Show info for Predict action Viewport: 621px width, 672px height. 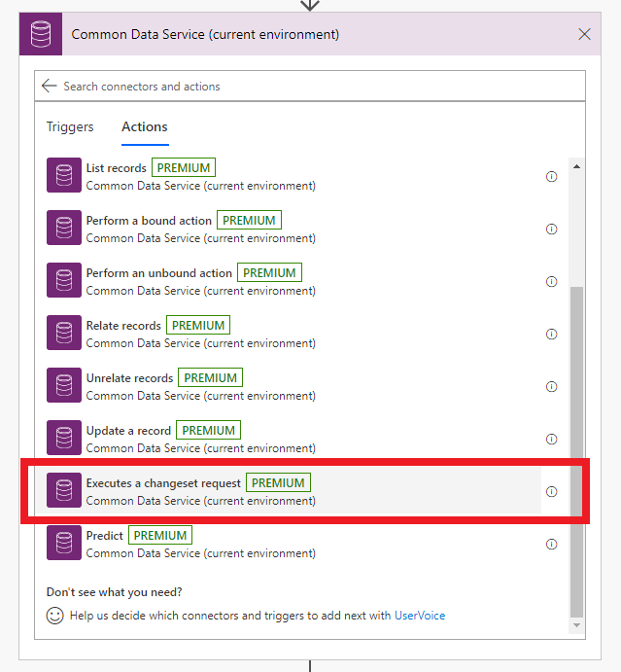[551, 544]
